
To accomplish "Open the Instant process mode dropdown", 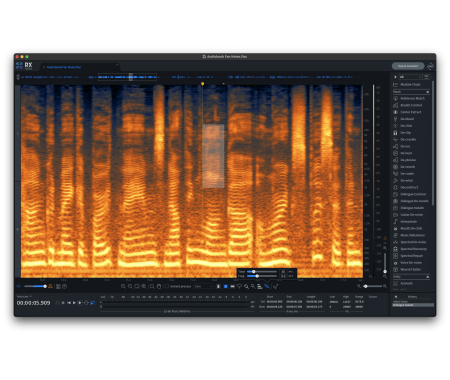I will (203, 286).
